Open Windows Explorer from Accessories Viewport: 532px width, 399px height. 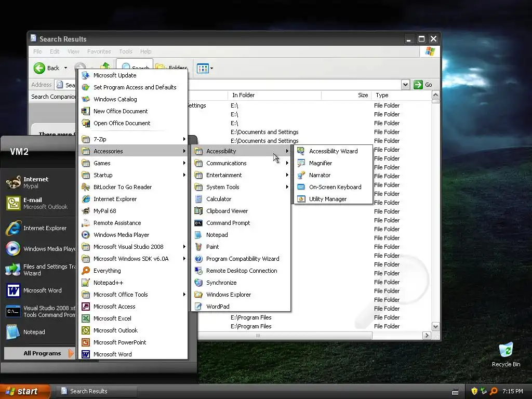tap(240, 295)
